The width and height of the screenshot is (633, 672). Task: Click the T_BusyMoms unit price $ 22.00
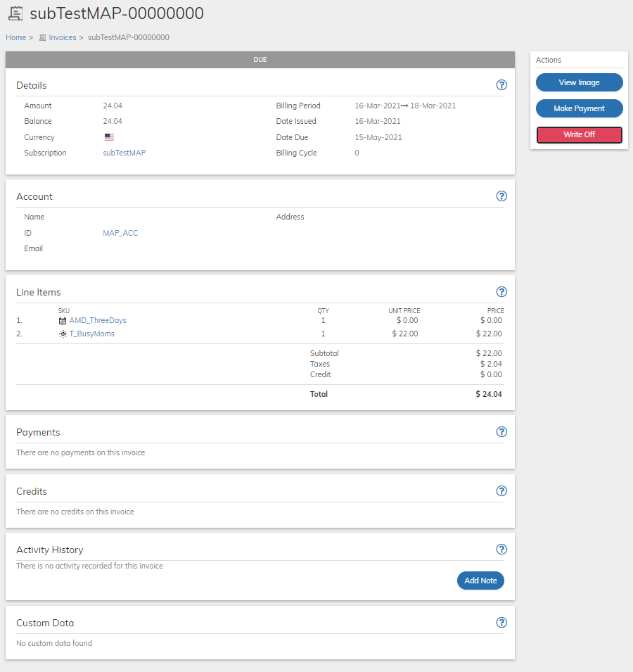pyautogui.click(x=404, y=334)
